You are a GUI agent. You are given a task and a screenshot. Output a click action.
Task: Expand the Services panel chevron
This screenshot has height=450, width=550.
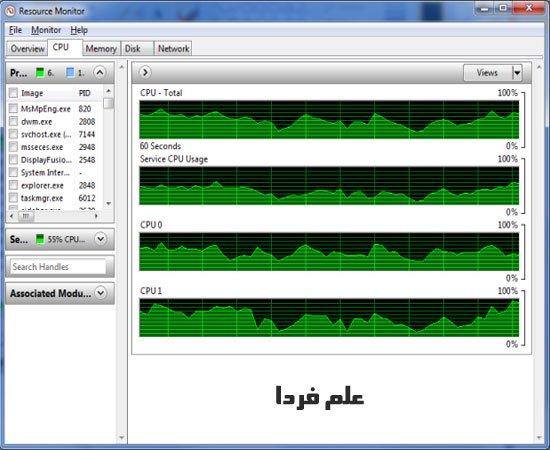tap(101, 239)
